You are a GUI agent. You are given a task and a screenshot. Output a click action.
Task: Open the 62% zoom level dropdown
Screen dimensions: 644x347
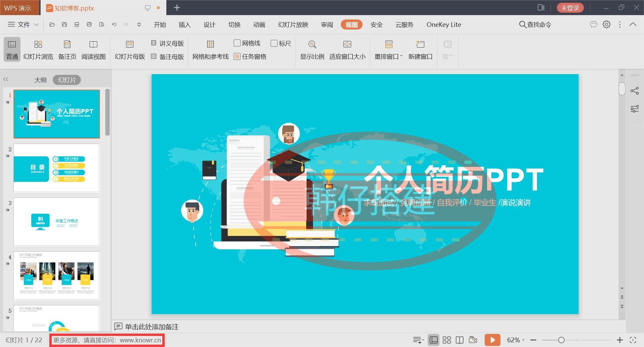516,340
